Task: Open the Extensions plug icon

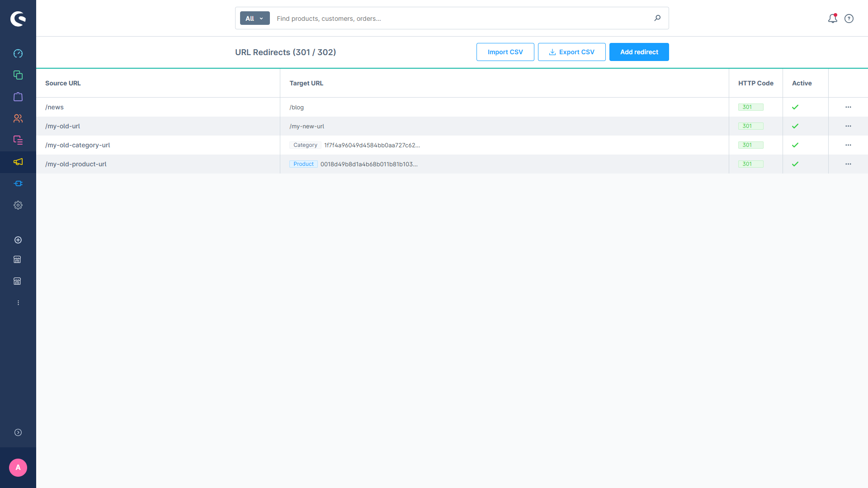Action: click(18, 183)
